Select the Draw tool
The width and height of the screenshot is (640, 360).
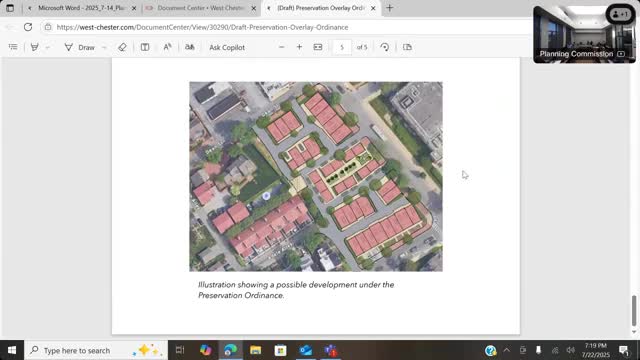pos(80,47)
